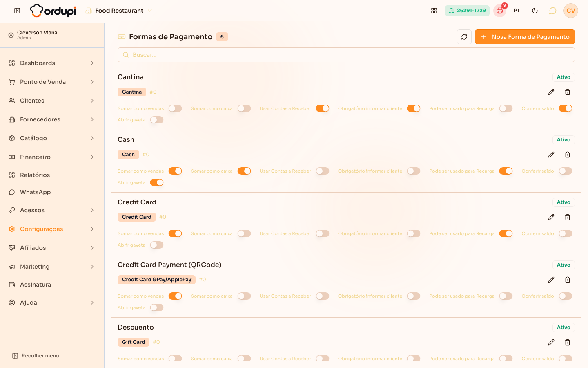Open the Catálogo sidebar item
588x368 pixels.
coord(52,138)
